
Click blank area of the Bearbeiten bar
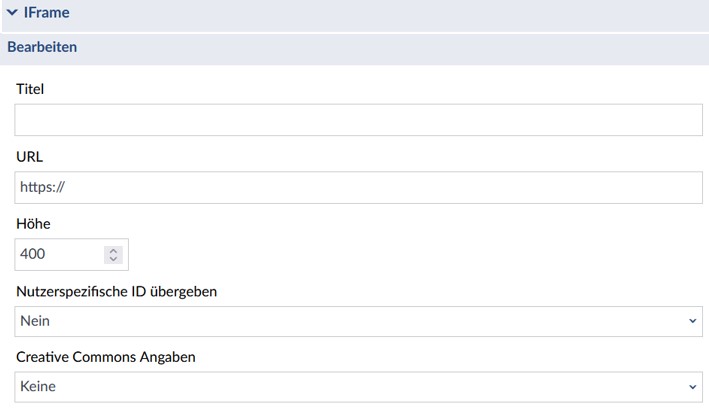tap(400, 47)
